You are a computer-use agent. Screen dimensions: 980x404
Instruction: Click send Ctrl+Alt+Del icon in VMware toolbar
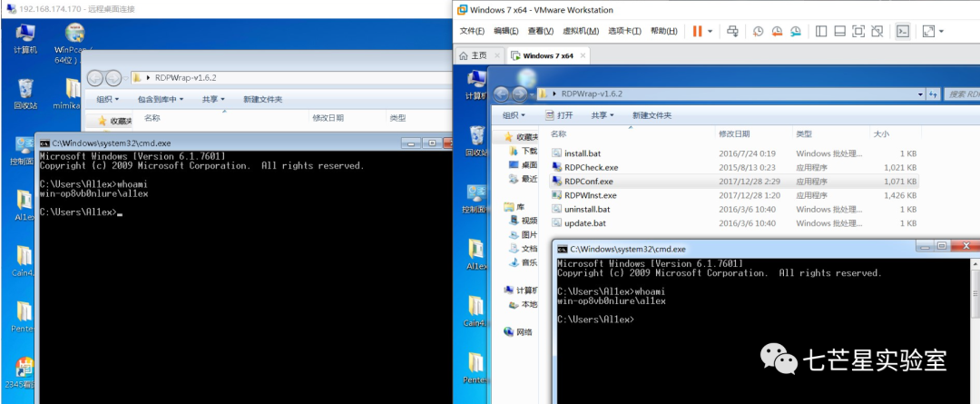[730, 31]
